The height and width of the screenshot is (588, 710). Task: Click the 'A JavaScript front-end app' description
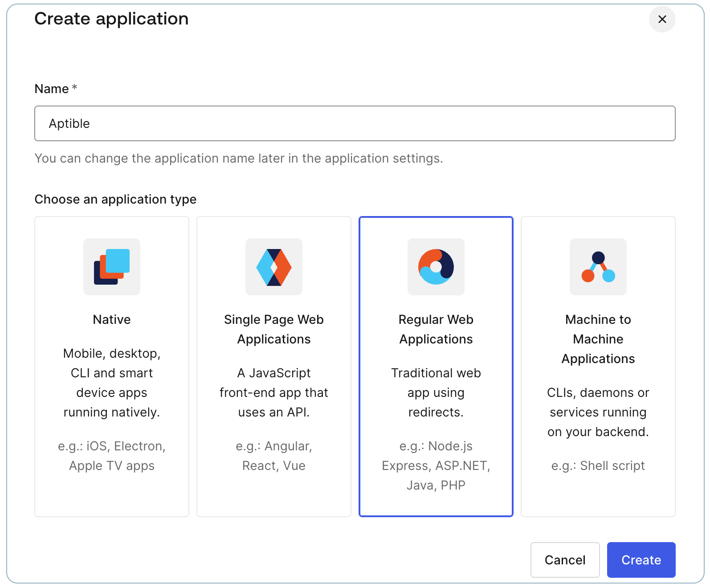(274, 392)
